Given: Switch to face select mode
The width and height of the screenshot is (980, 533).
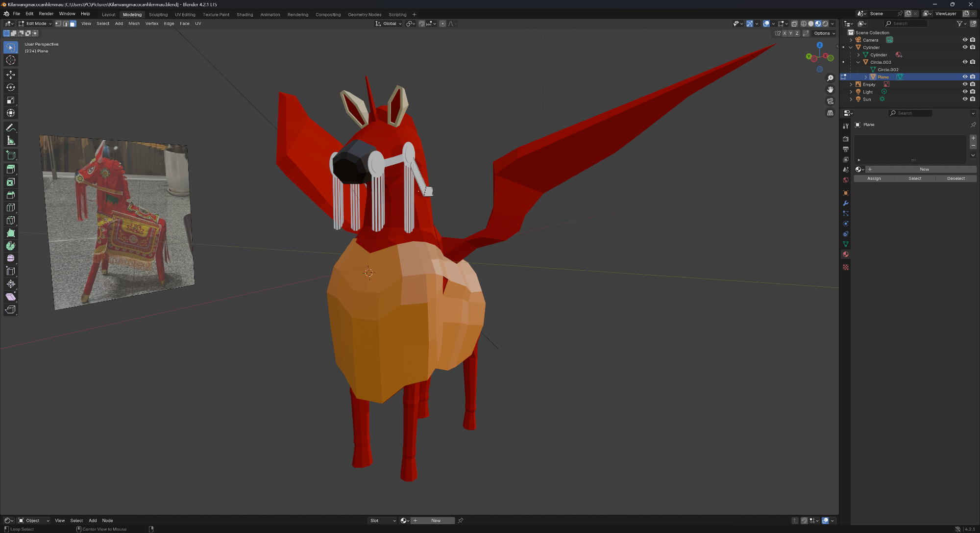Looking at the screenshot, I should pos(73,24).
